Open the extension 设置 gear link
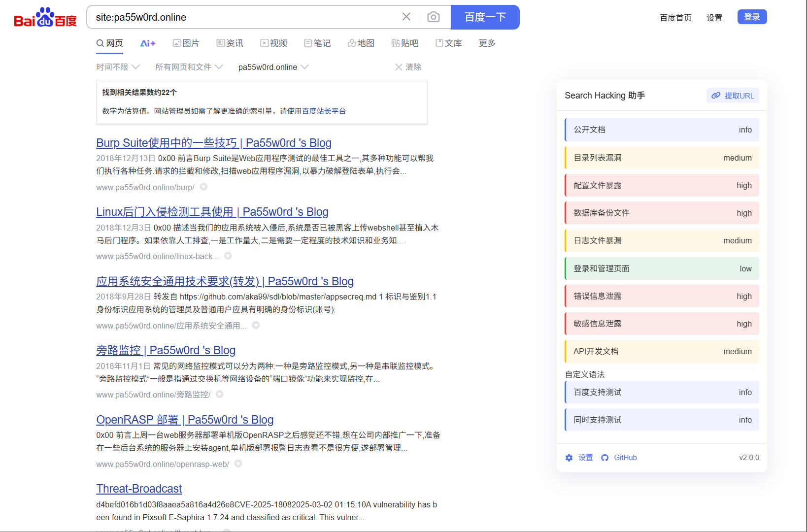 (579, 458)
